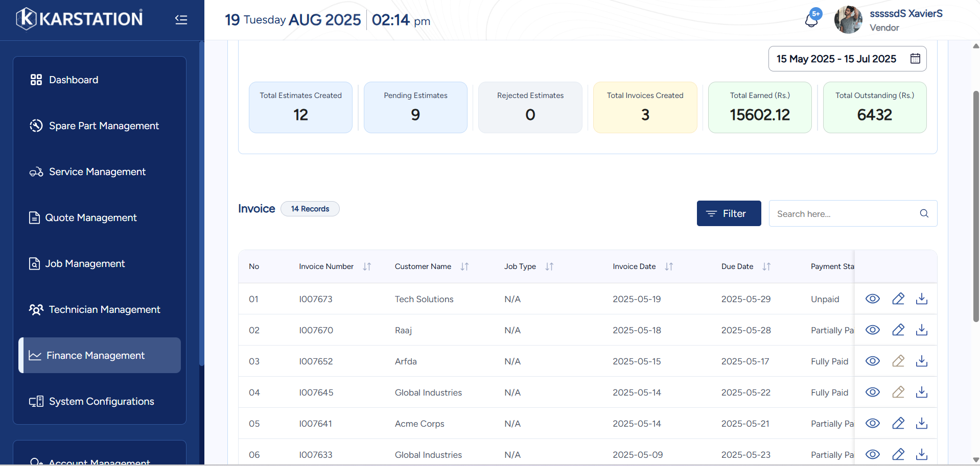Open the notifications bell
Screen dimensions: 980x466
(811, 20)
